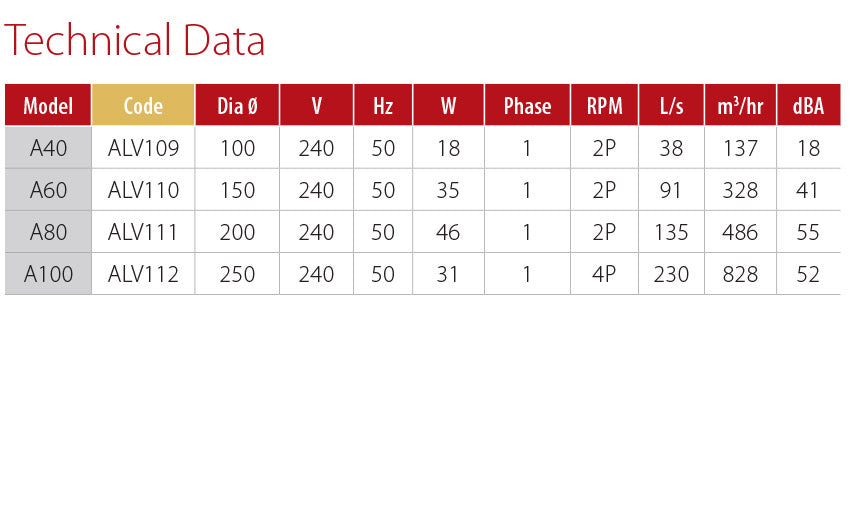Click the dBA column header
Image resolution: width=850 pixels, height=519 pixels.
point(808,106)
